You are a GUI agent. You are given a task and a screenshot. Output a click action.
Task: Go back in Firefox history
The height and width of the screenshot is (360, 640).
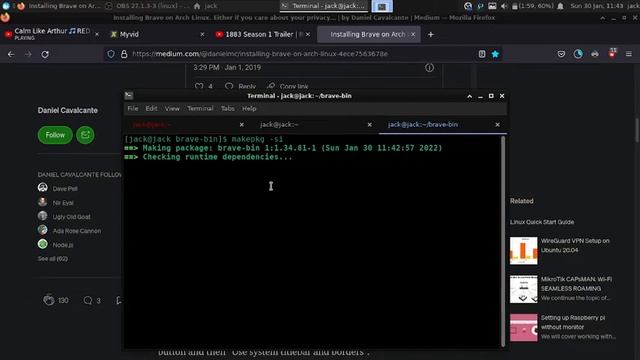point(11,54)
